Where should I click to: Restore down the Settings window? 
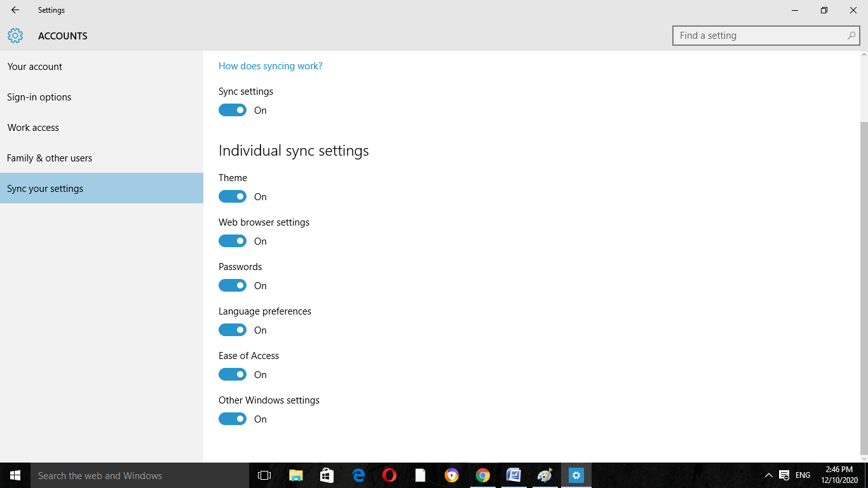click(824, 10)
